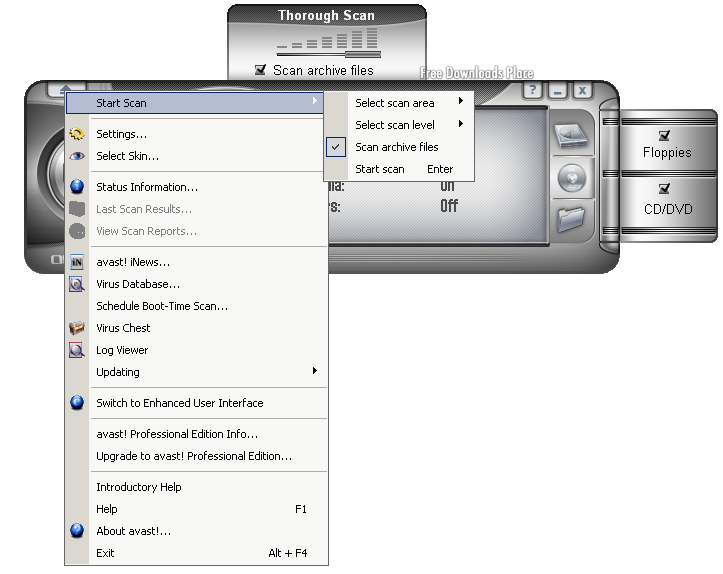Toggle Scan archive files checkmark in submenu
The image size is (723, 574).
pos(336,147)
